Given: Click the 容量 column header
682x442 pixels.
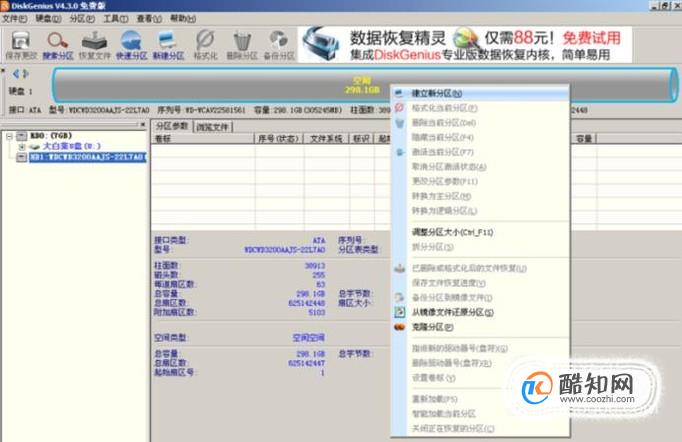Looking at the screenshot, I should 584,139.
